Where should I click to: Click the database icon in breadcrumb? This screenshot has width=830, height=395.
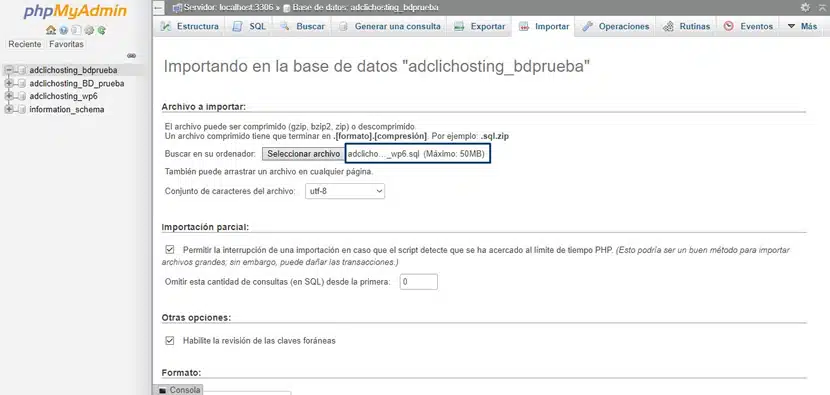tap(287, 8)
